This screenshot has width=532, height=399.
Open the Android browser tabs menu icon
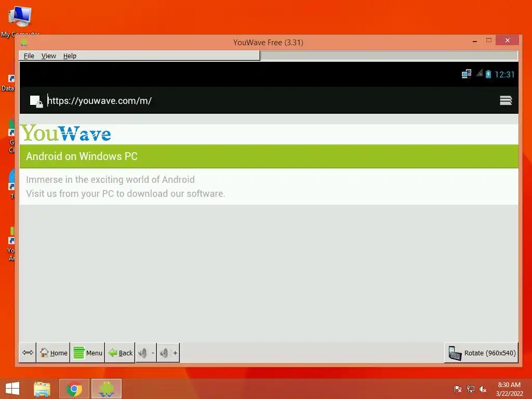506,100
